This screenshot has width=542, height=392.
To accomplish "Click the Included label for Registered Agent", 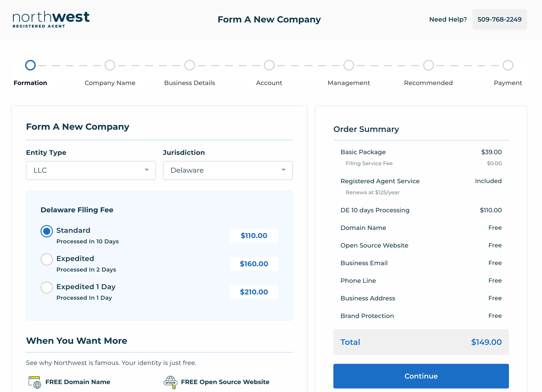I will pyautogui.click(x=488, y=181).
